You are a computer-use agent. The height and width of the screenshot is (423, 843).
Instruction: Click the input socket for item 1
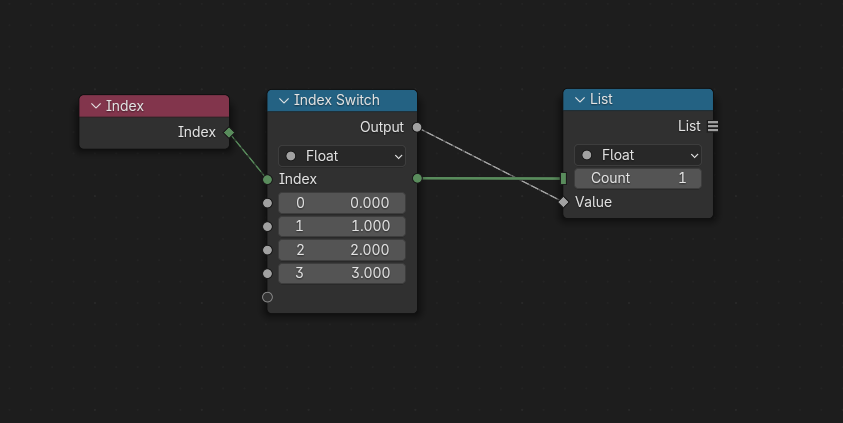[x=267, y=227]
